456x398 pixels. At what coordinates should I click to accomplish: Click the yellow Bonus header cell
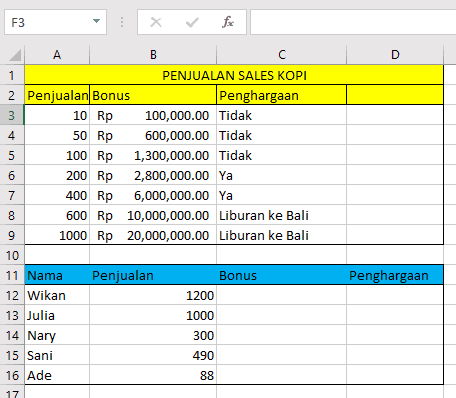click(153, 95)
